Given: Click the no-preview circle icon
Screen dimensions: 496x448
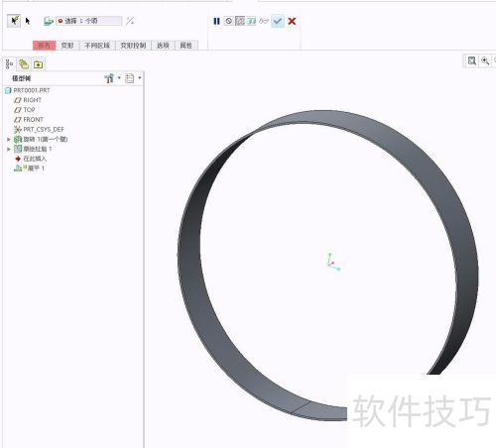Looking at the screenshot, I should point(228,21).
